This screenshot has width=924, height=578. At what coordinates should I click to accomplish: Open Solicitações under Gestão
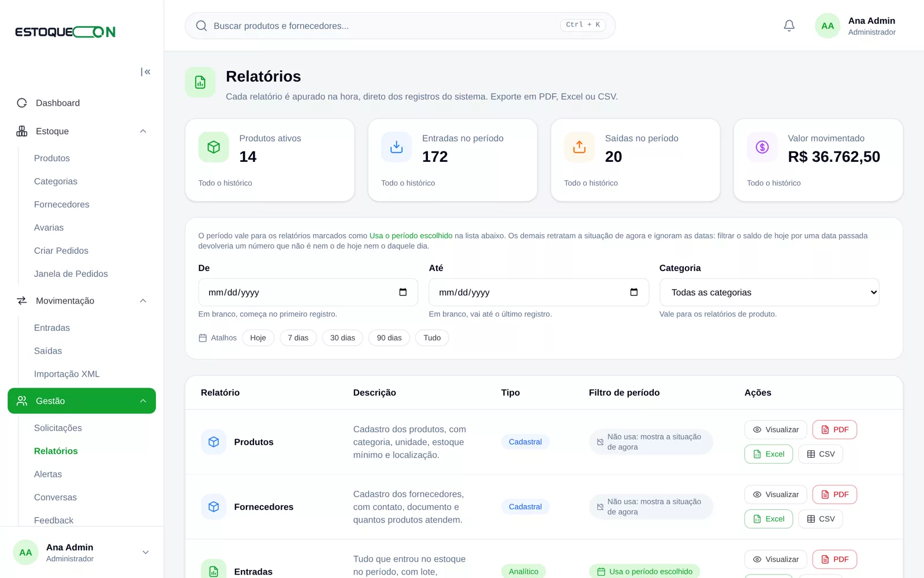pyautogui.click(x=58, y=428)
